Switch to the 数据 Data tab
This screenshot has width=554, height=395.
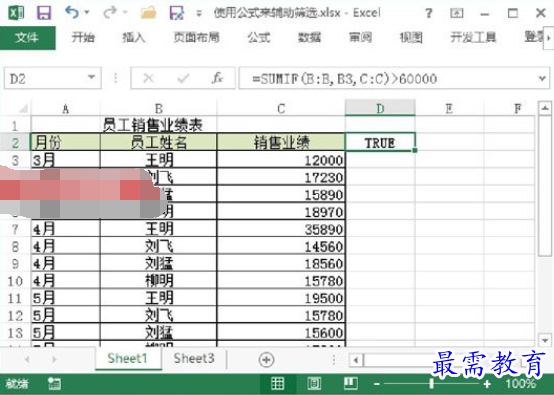click(x=310, y=37)
